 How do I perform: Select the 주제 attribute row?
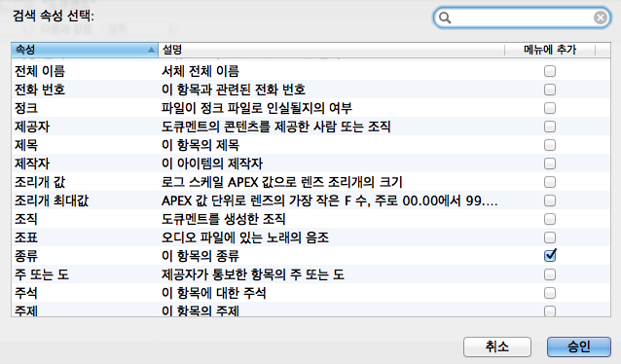click(26, 310)
